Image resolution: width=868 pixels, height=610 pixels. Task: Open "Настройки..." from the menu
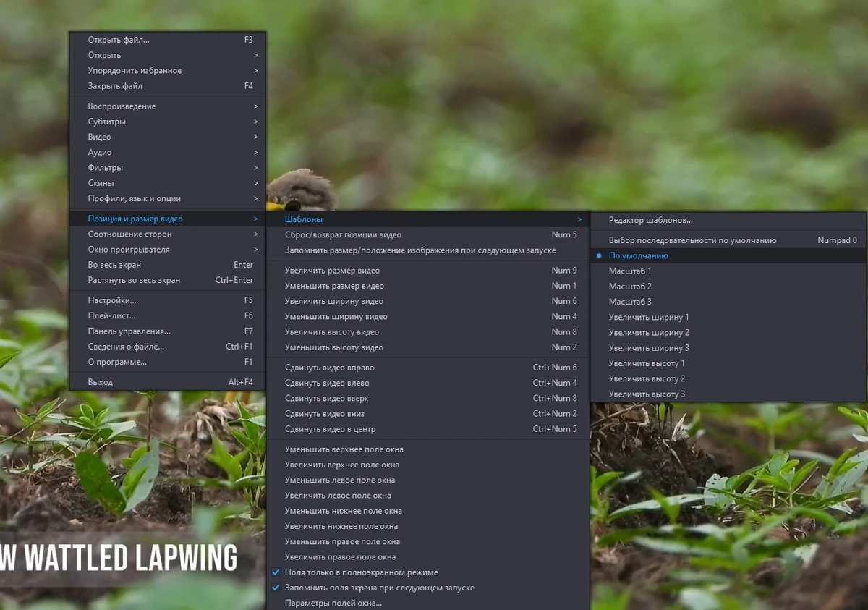pos(168,300)
